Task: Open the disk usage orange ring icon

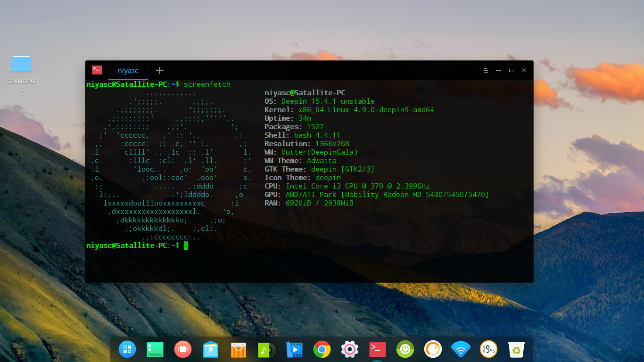Action: [x=433, y=349]
